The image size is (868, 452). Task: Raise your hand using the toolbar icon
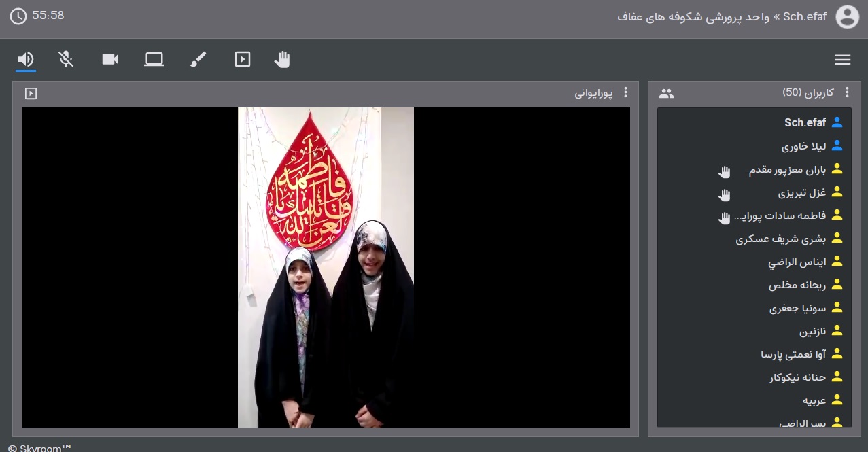point(282,60)
